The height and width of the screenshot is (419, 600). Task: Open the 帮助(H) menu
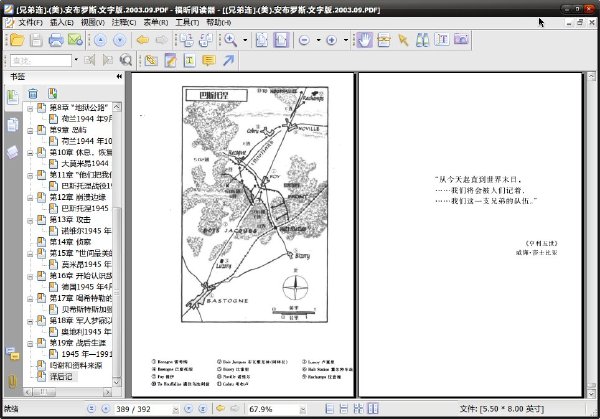218,23
